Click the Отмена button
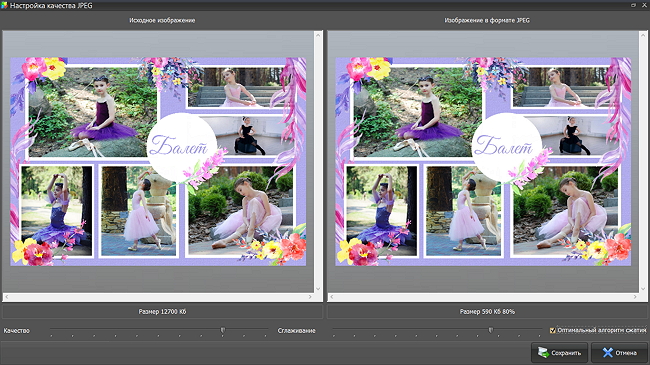This screenshot has height=365, width=650. (x=619, y=353)
